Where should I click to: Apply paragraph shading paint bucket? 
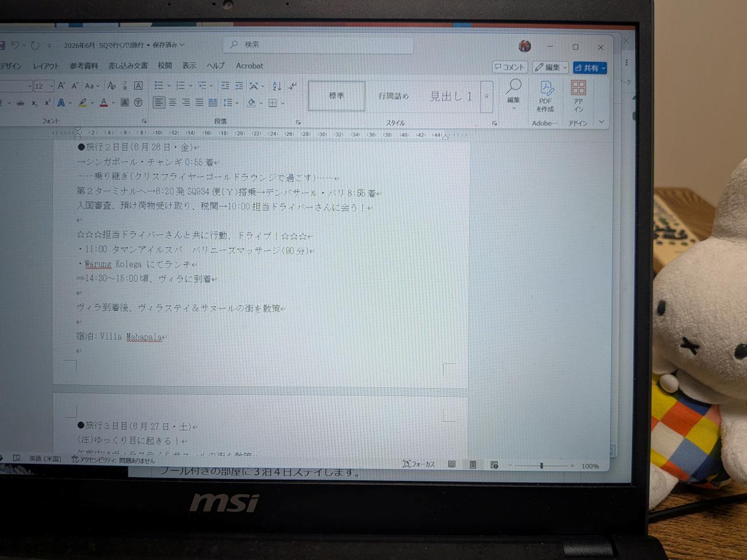pos(252,103)
